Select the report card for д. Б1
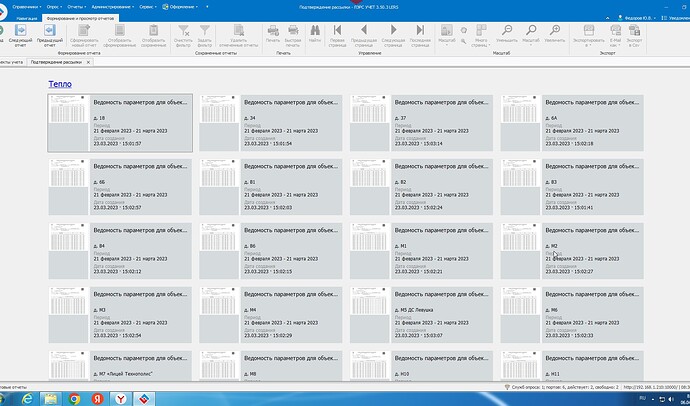 click(x=271, y=187)
